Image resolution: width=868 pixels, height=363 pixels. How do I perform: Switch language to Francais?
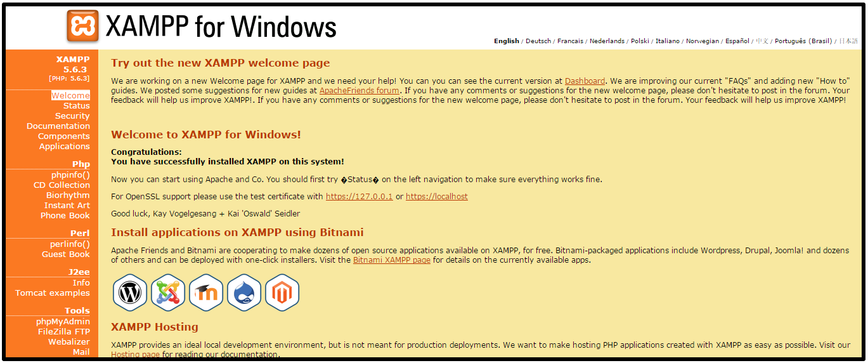pyautogui.click(x=570, y=41)
